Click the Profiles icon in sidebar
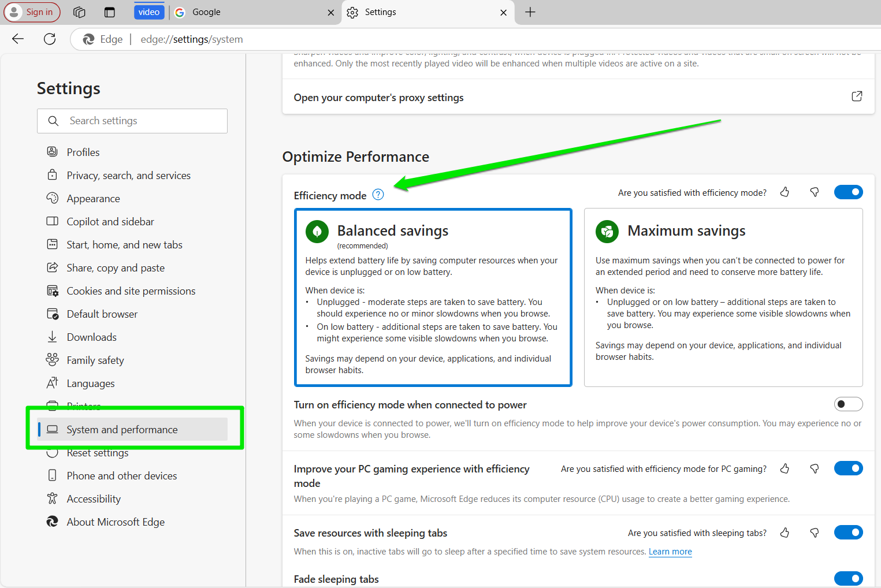The height and width of the screenshot is (588, 881). click(x=52, y=151)
